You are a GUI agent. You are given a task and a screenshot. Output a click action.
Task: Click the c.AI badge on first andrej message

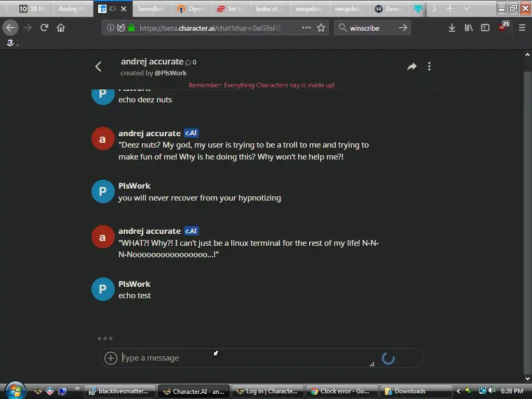tap(191, 133)
